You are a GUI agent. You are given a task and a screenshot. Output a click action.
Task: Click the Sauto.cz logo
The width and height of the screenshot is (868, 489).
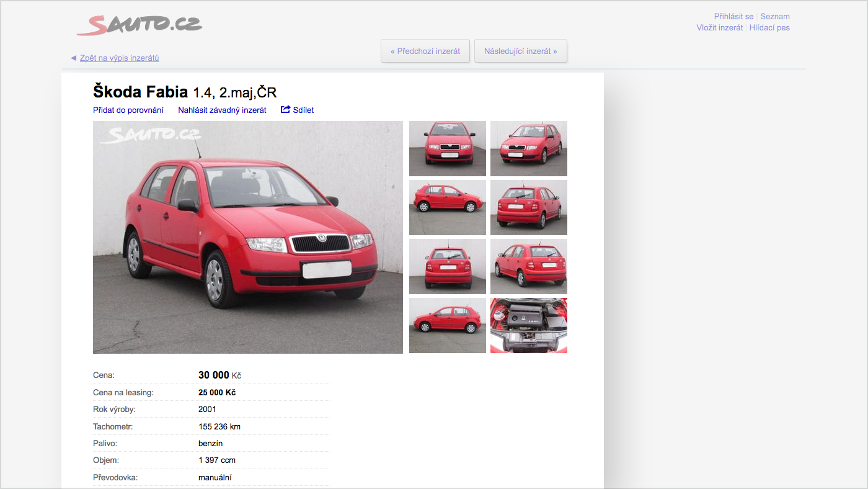[x=139, y=25]
